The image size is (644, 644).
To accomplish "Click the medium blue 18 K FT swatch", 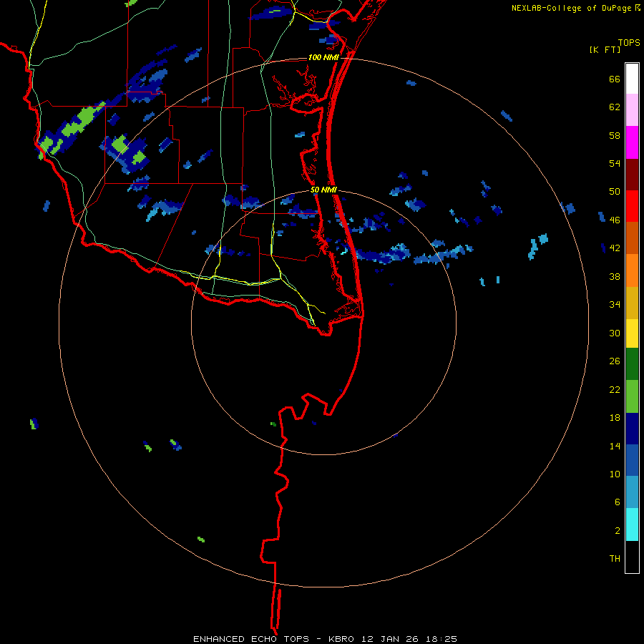I will click(x=632, y=460).
